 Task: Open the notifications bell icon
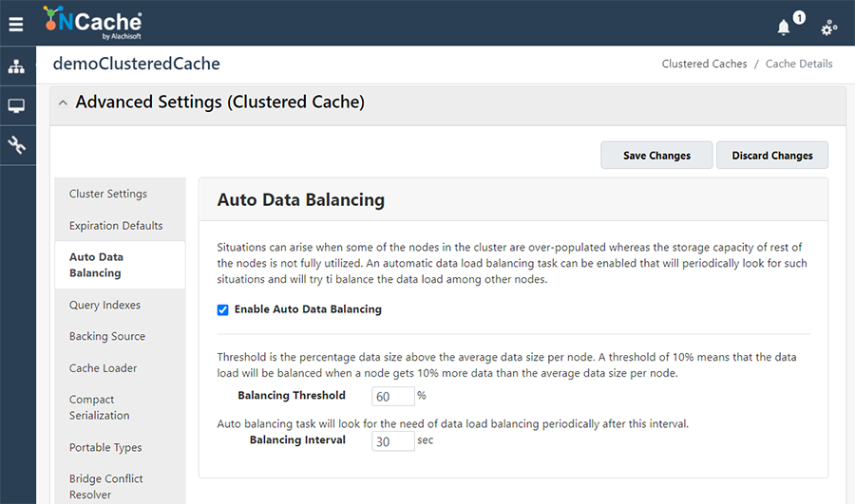(x=784, y=28)
